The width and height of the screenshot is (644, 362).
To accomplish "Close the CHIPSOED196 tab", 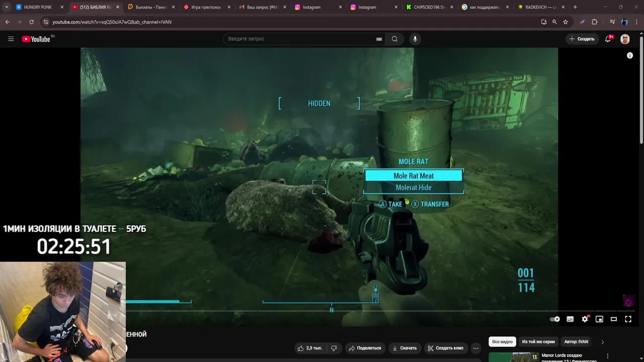I will [x=451, y=7].
